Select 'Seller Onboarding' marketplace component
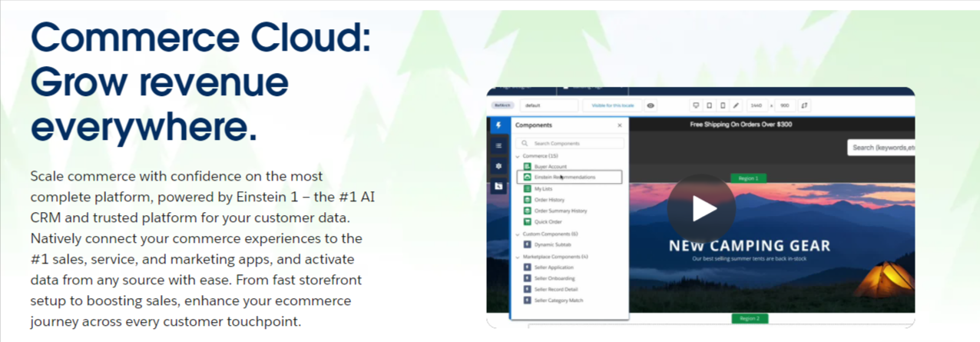 tap(555, 278)
